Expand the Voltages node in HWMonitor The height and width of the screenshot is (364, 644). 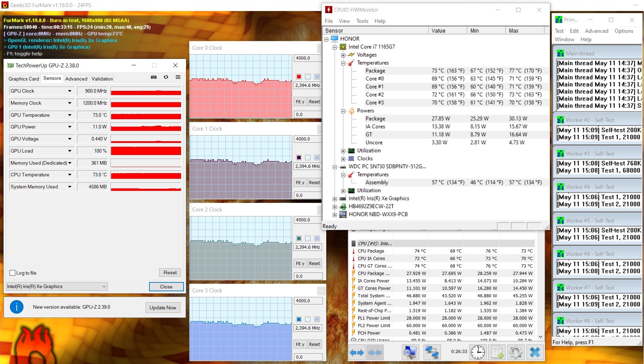[x=343, y=55]
